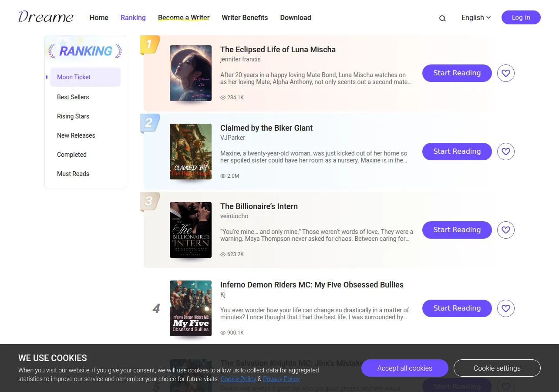
Task: Heart the Inferno Demon Riders MC book
Action: [506, 308]
